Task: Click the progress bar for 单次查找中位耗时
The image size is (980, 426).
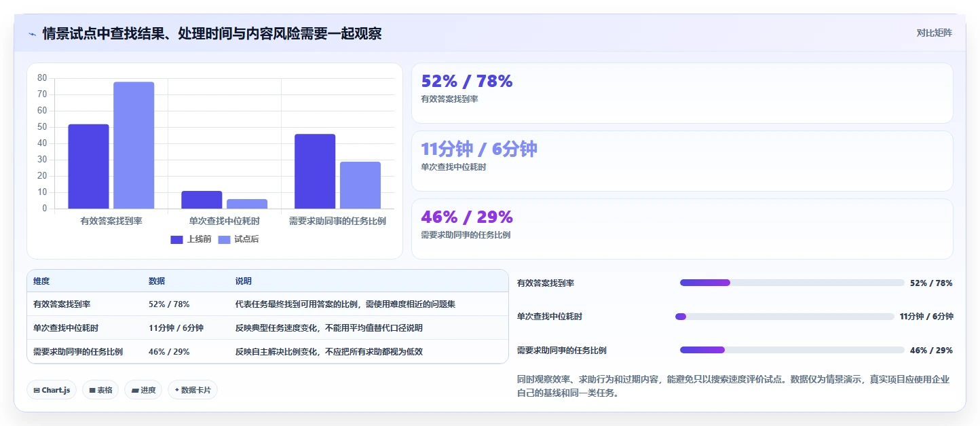Action: click(785, 317)
